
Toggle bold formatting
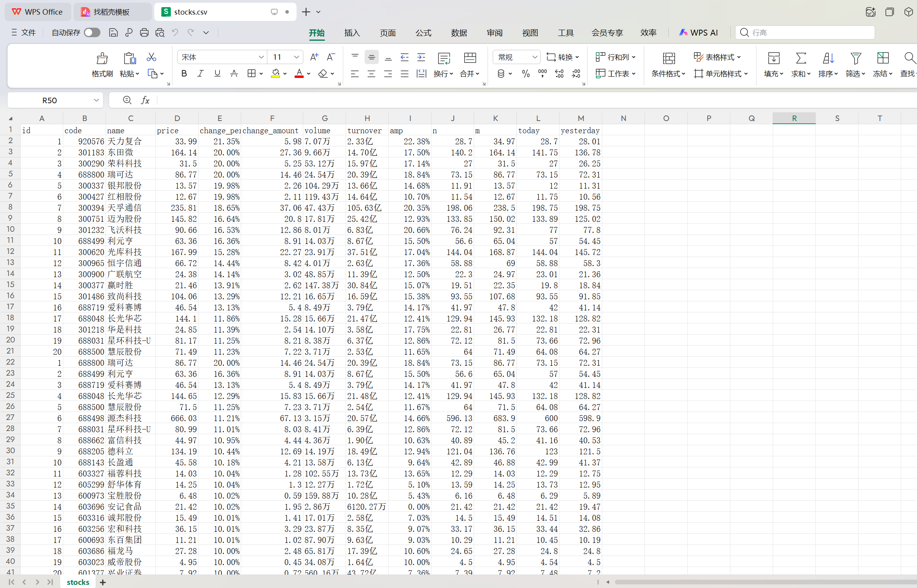184,74
